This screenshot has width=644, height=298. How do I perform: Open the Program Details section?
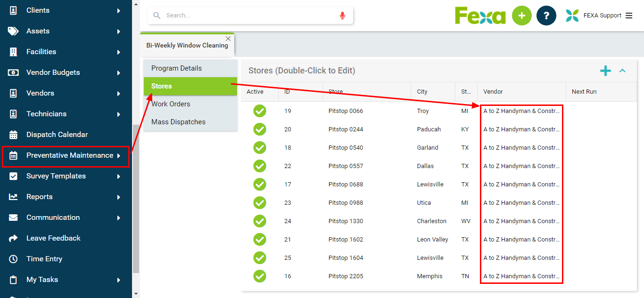(x=190, y=68)
